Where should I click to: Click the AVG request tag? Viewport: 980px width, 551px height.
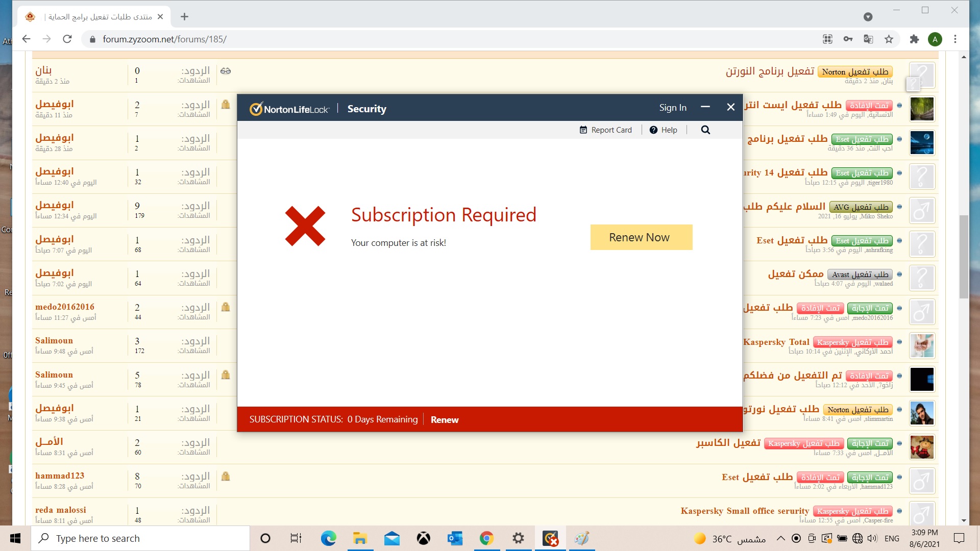tap(861, 207)
